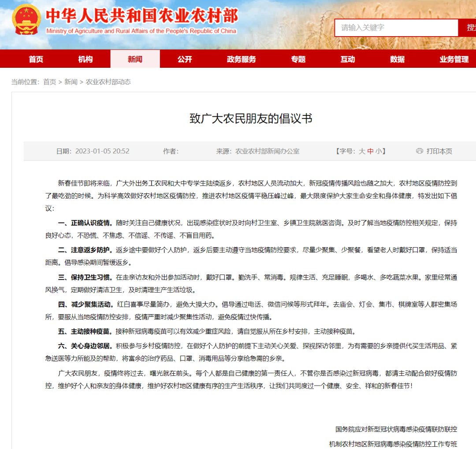Click the heading 五、主动接种疫苗
This screenshot has height=449, width=476.
pos(86,331)
